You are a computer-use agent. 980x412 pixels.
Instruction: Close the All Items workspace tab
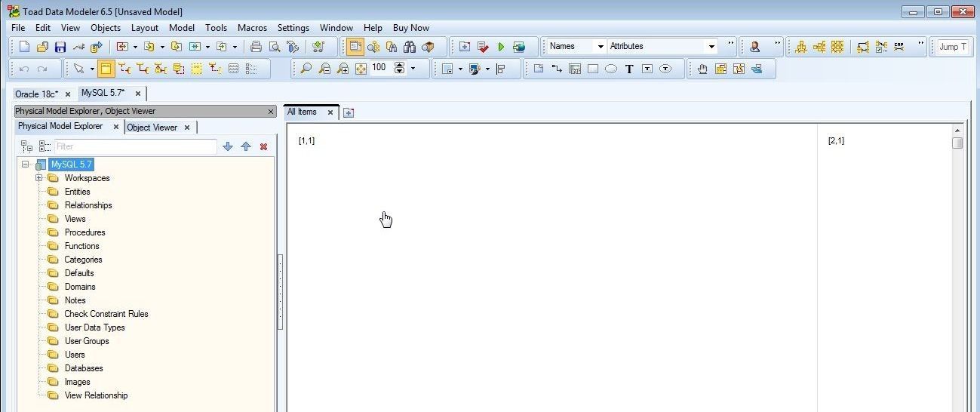tap(330, 112)
